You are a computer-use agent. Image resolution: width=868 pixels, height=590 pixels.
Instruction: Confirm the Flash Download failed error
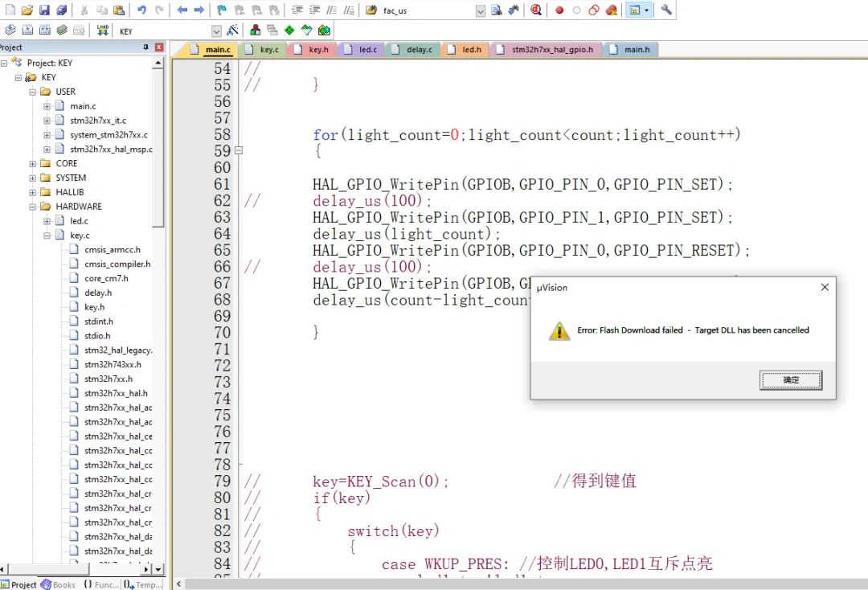(791, 379)
